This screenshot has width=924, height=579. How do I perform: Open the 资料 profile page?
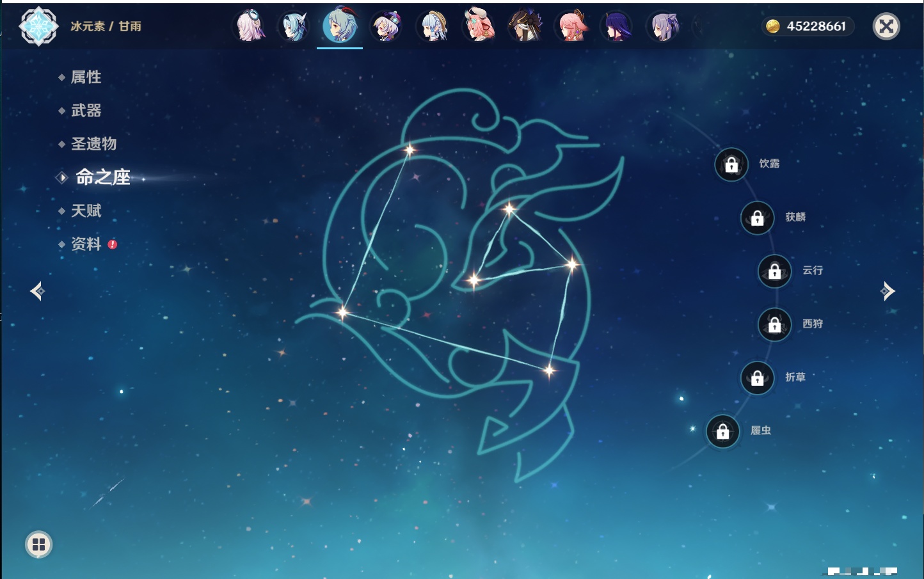88,244
